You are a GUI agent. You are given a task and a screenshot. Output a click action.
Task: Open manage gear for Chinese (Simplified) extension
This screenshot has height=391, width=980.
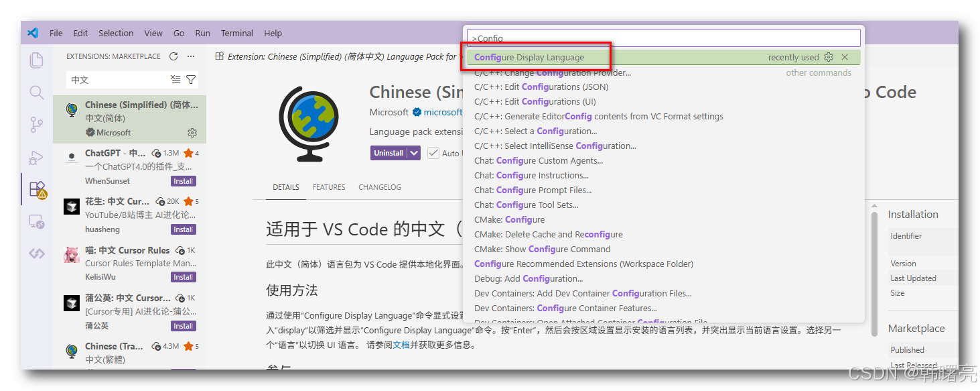coord(192,133)
